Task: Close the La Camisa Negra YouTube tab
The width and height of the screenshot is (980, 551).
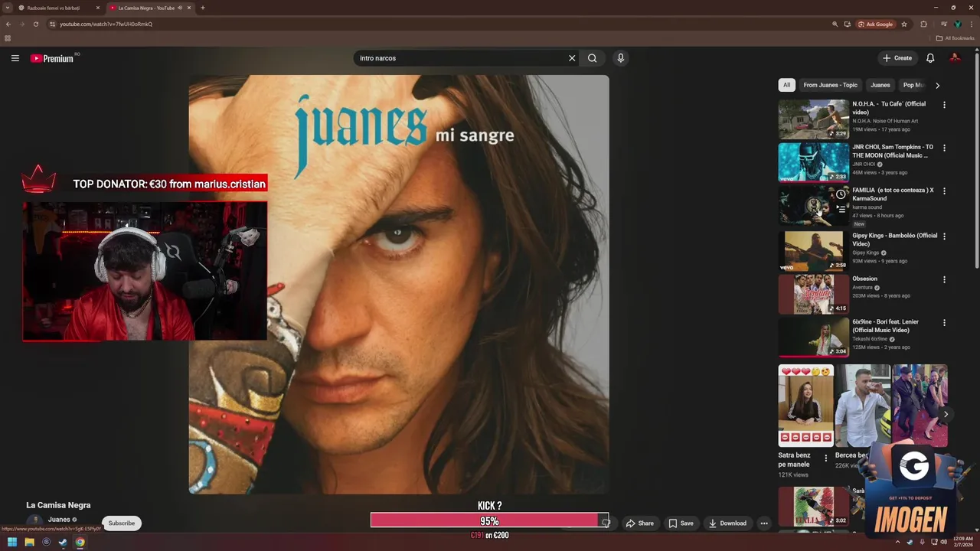Action: coord(189,8)
